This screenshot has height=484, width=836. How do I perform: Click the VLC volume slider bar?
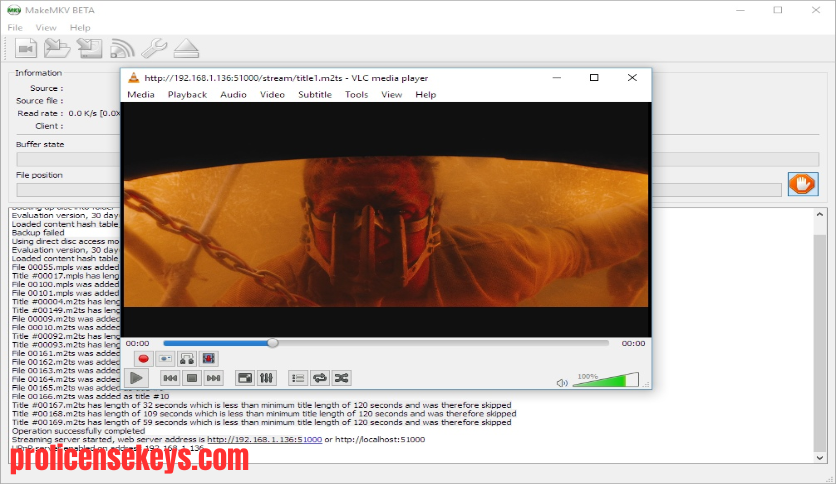point(605,380)
